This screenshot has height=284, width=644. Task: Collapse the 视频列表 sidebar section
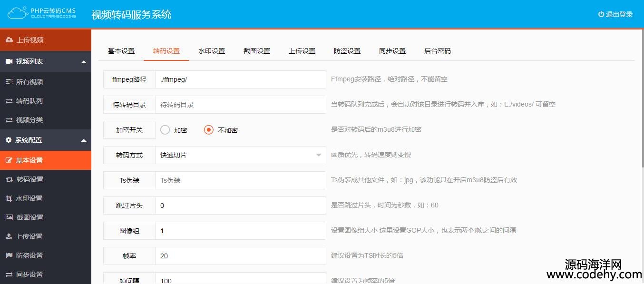(84, 62)
